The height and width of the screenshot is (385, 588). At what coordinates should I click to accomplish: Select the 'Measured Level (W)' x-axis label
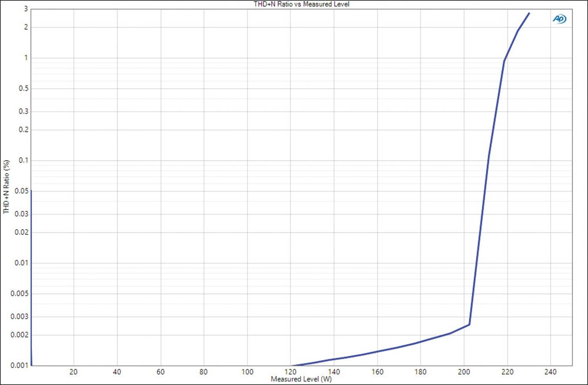301,379
